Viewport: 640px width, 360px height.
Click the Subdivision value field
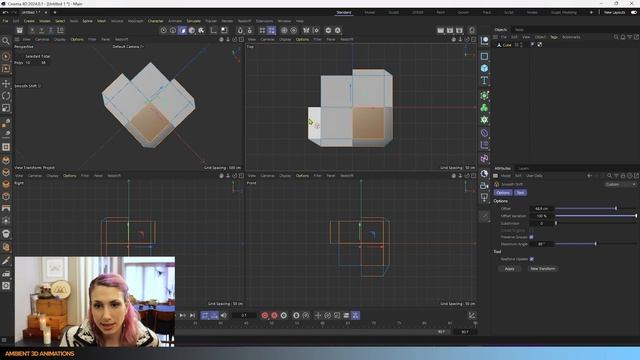pos(541,223)
